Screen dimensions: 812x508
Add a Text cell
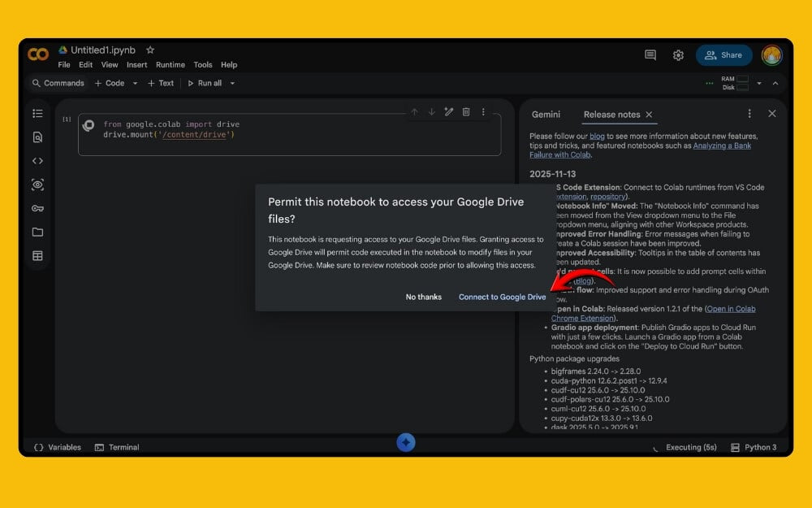161,83
